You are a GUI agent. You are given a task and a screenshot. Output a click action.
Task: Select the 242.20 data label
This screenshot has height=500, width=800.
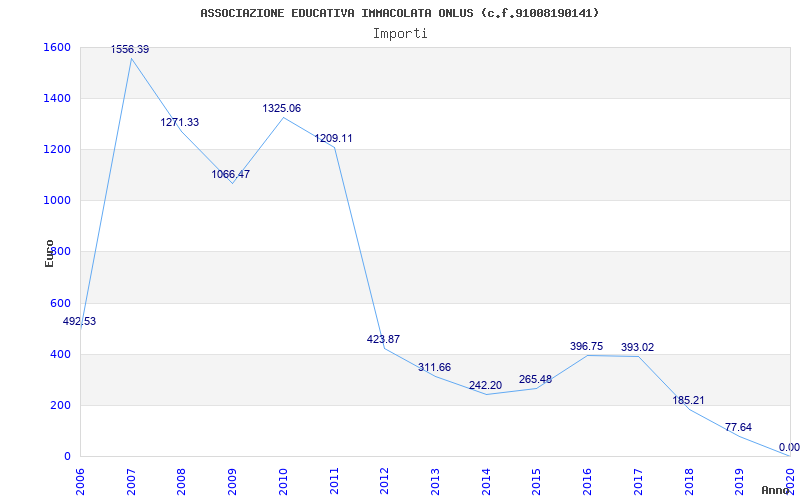485,385
